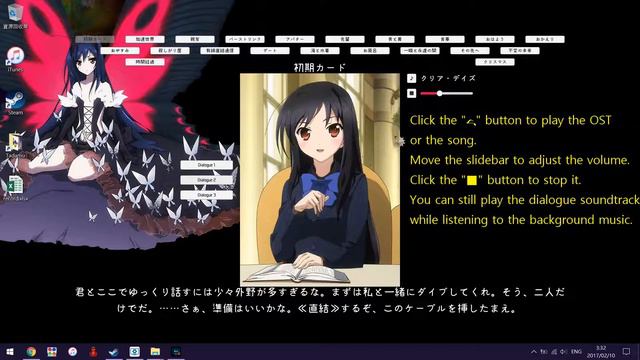Select the お風呂 card button
The width and height of the screenshot is (640, 360).
tap(370, 51)
